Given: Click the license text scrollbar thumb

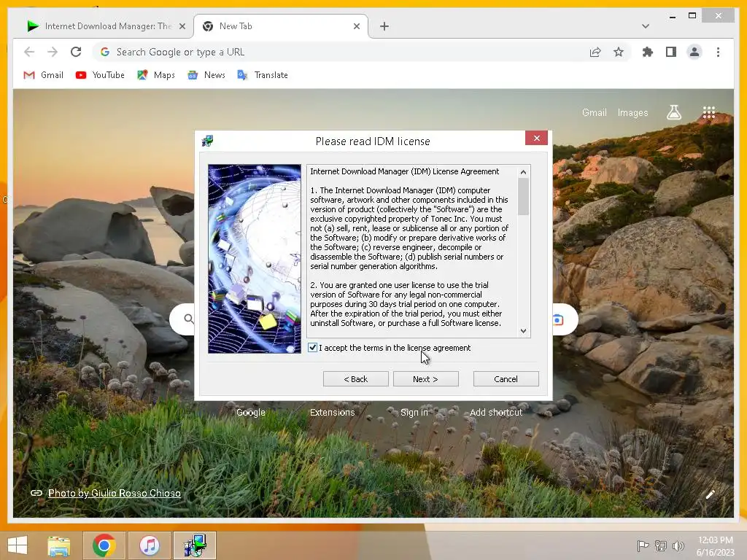Looking at the screenshot, I should tap(523, 197).
